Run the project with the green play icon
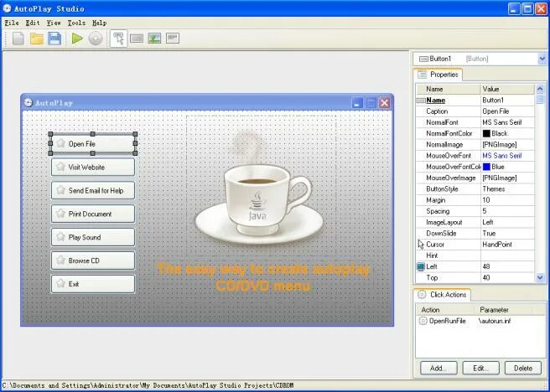 click(77, 39)
